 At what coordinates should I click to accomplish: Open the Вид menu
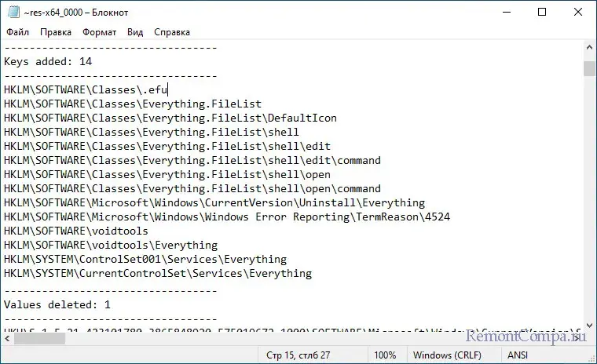pos(135,32)
